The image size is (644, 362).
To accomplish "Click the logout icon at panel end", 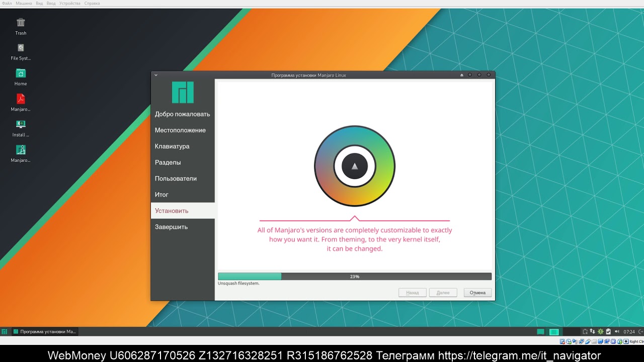I will coord(640,332).
